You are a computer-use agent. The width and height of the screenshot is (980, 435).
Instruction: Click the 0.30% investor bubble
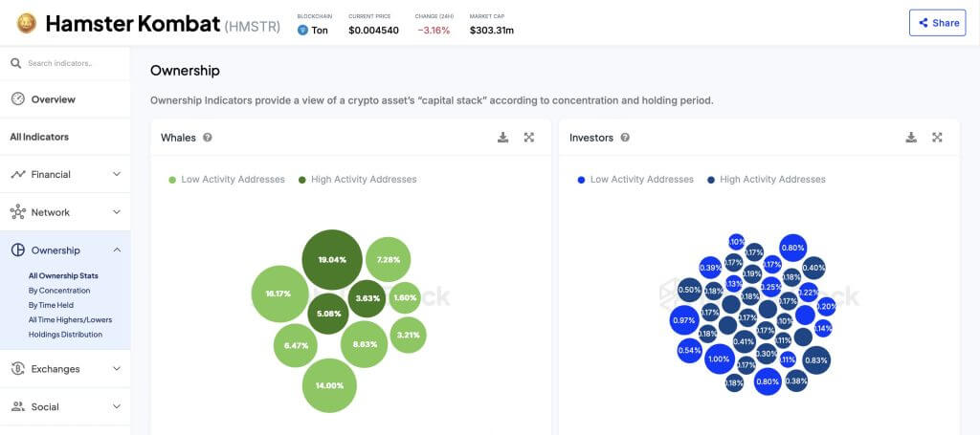pos(766,353)
